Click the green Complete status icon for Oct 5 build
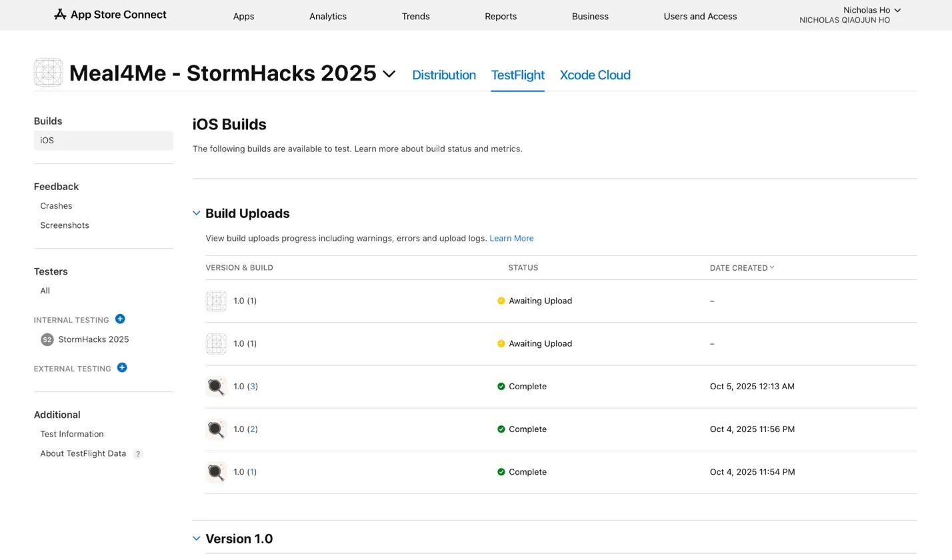952x560 pixels. coord(501,387)
